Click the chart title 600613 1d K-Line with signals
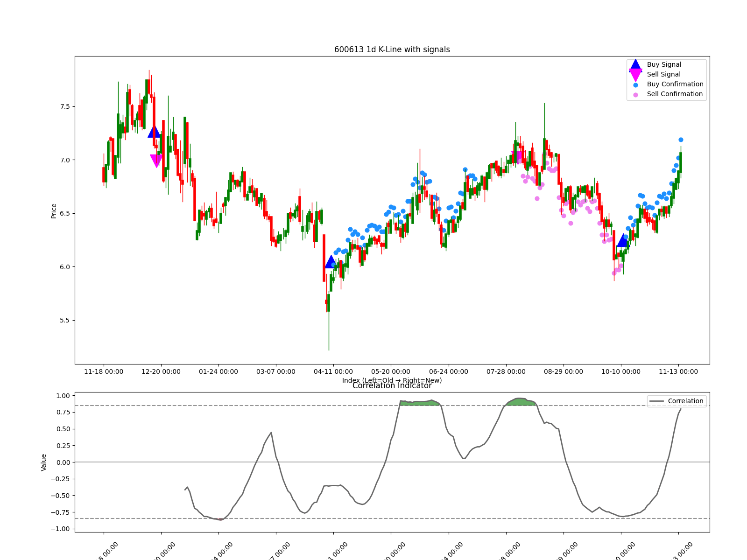The width and height of the screenshot is (747, 560). (x=392, y=49)
